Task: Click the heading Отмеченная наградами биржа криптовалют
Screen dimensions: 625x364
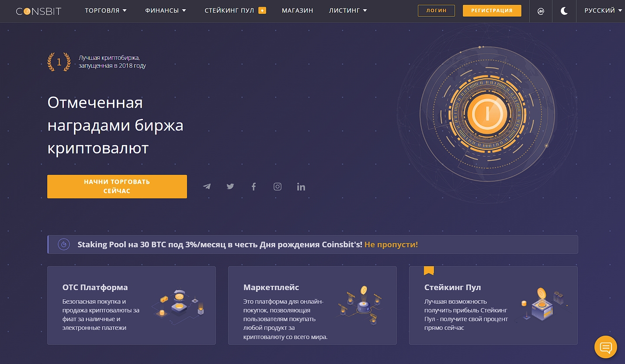Action: click(115, 125)
